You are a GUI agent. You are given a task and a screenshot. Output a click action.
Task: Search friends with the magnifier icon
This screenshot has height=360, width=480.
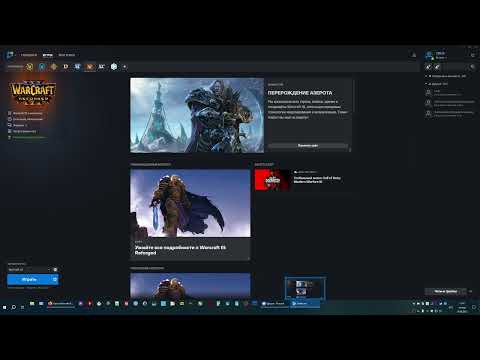click(x=472, y=67)
